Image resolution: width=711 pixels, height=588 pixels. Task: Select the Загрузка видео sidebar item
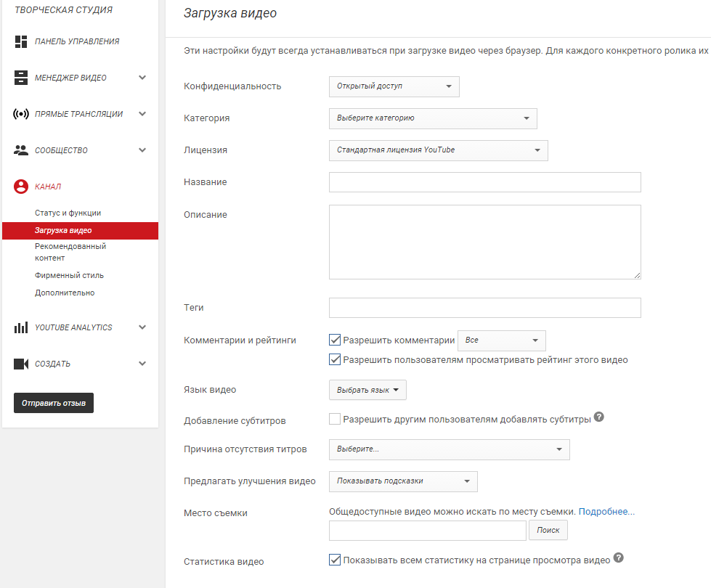[x=81, y=230]
